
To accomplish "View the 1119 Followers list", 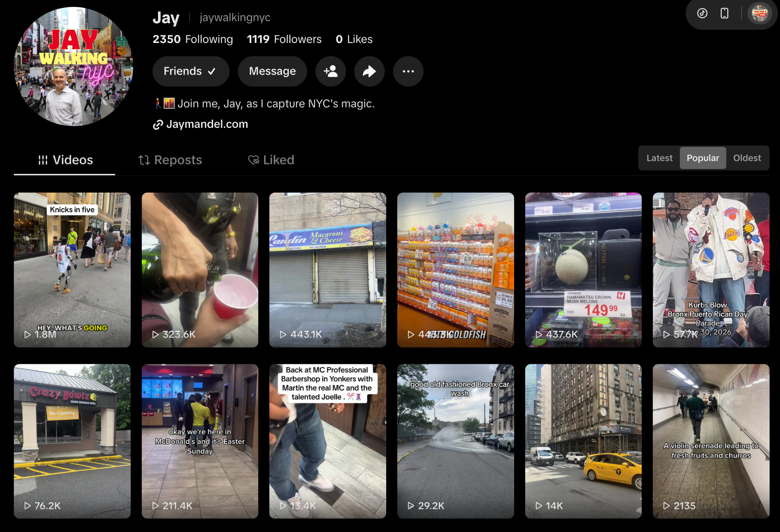I will pos(284,39).
